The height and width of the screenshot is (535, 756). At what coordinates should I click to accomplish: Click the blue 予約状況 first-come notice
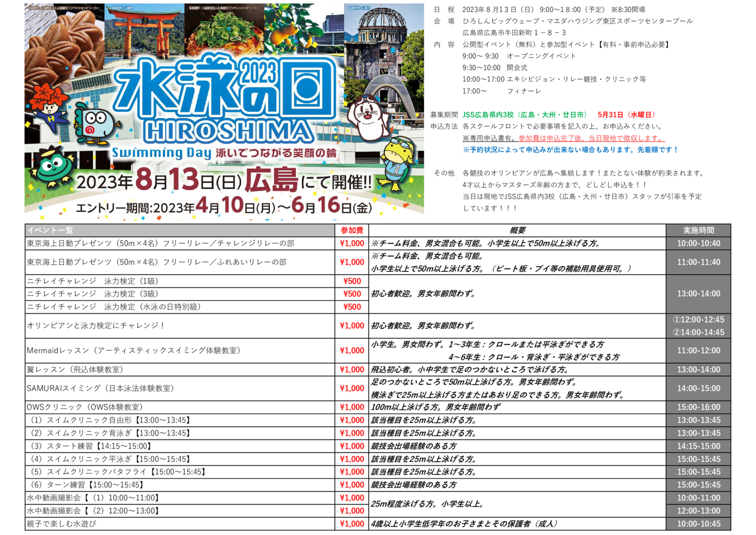(570, 150)
